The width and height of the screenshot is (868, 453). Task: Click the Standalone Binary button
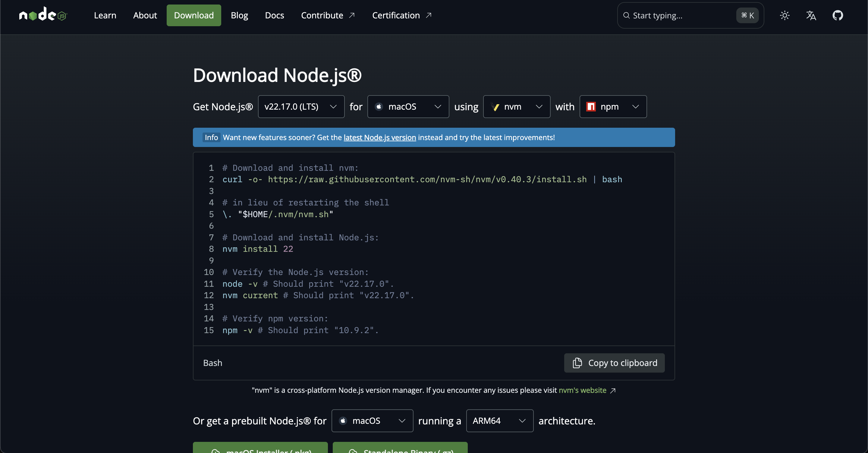point(400,448)
